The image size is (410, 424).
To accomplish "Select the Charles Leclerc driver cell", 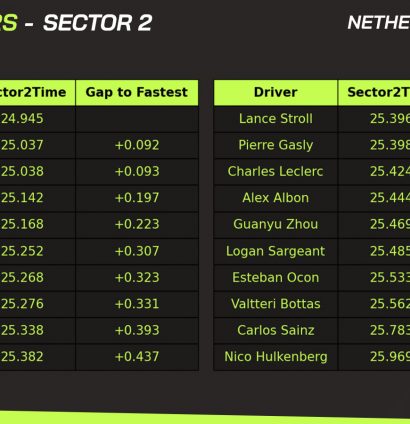I will [x=275, y=171].
